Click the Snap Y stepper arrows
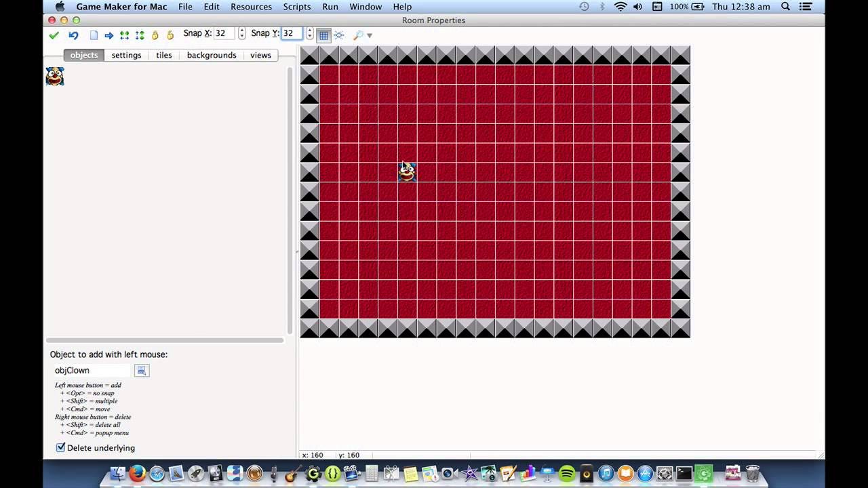Viewport: 868px width, 488px height. coord(310,33)
